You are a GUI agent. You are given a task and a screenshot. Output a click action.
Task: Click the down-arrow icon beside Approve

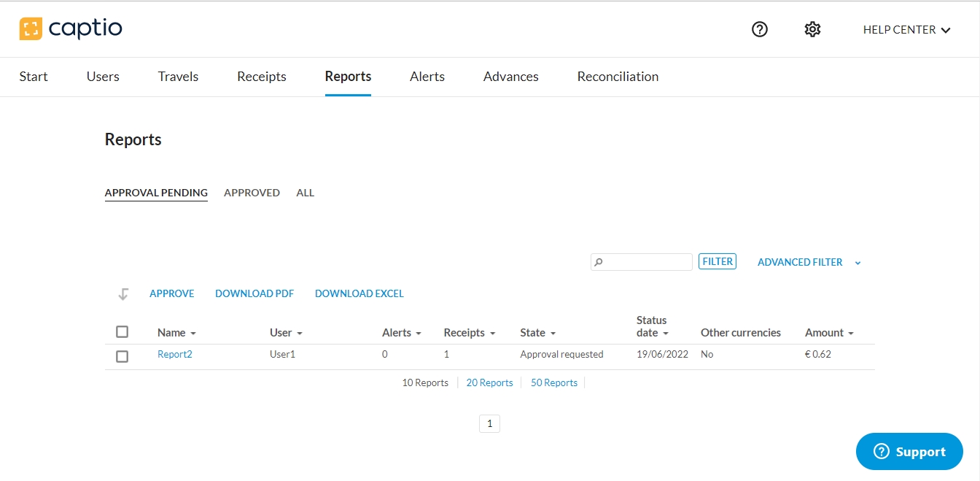(123, 294)
